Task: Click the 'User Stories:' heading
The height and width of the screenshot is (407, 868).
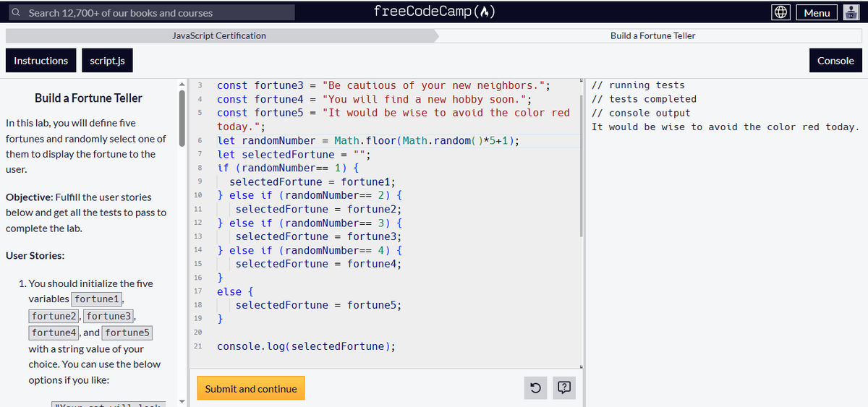Action: tap(35, 256)
